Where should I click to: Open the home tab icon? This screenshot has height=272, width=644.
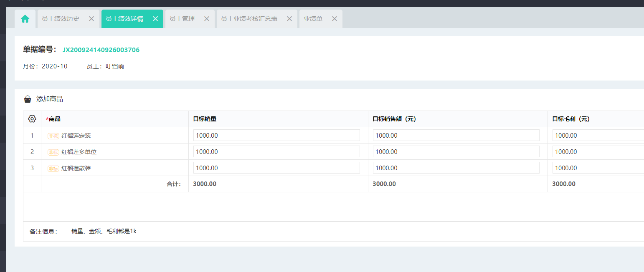tap(25, 19)
